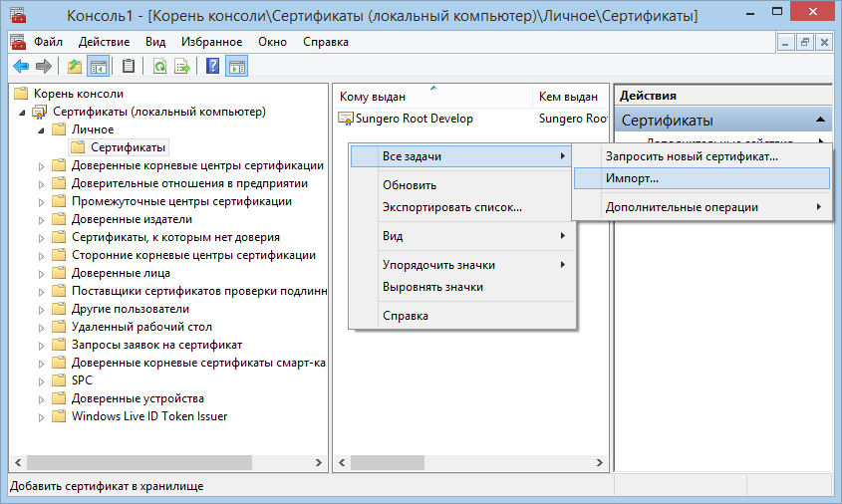This screenshot has height=504, width=842.
Task: Toggle the console tree show/hide icon
Action: pos(98,67)
